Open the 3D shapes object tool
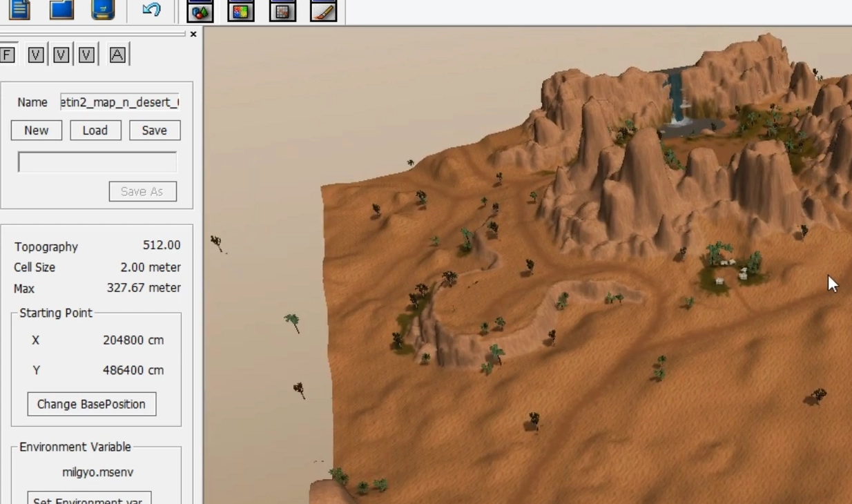852x504 pixels. (200, 11)
